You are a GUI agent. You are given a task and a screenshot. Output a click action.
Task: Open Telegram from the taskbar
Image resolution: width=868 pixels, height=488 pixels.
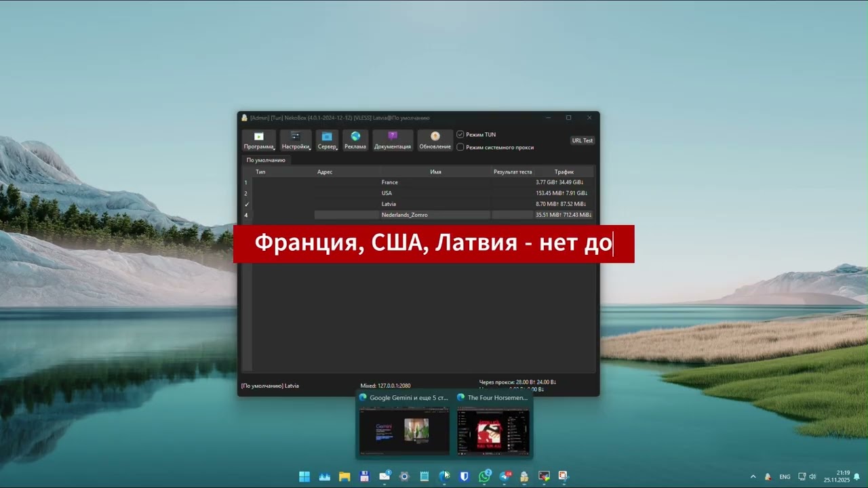point(505,476)
